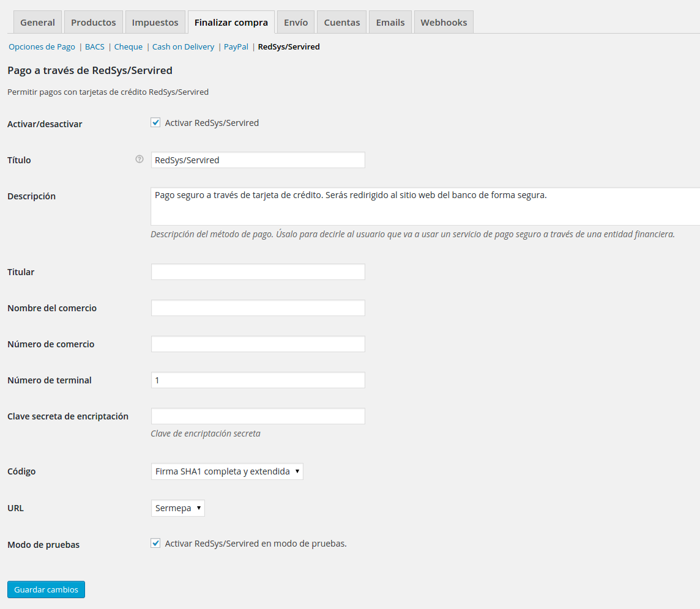The width and height of the screenshot is (700, 609).
Task: Focus the Título input field
Action: [258, 160]
